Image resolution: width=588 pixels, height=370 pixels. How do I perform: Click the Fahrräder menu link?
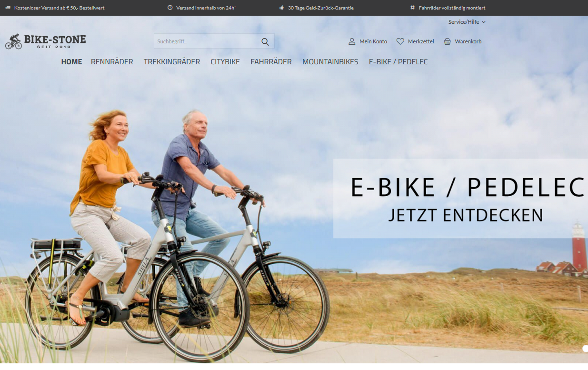coord(271,62)
